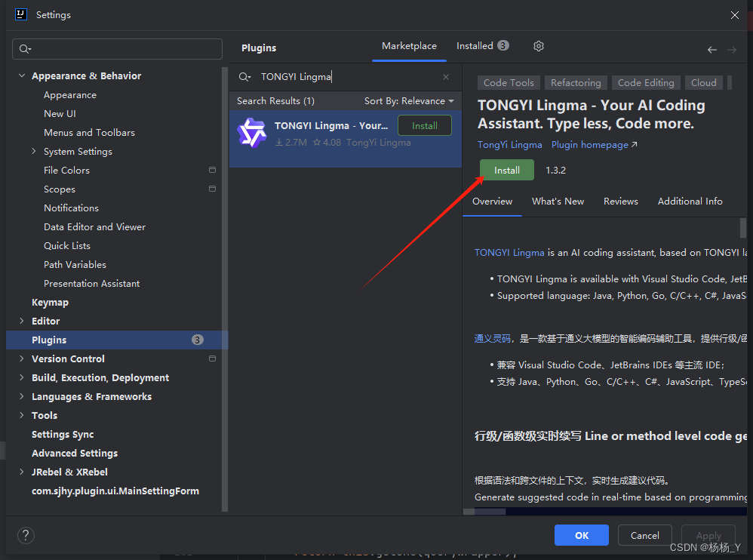Expand Build, Execution, Deployment section
The width and height of the screenshot is (753, 560).
[x=22, y=377]
